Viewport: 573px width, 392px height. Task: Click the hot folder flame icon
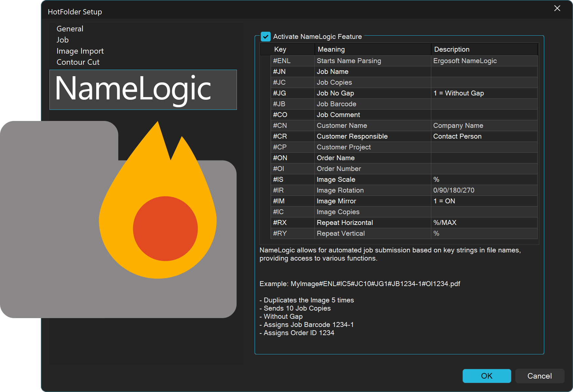pyautogui.click(x=158, y=209)
